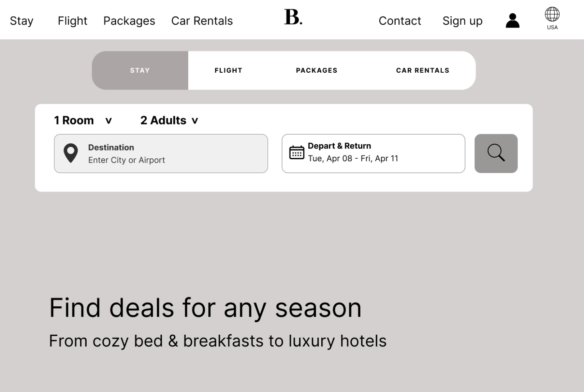Expand the 2 Adults dropdown

[x=169, y=120]
